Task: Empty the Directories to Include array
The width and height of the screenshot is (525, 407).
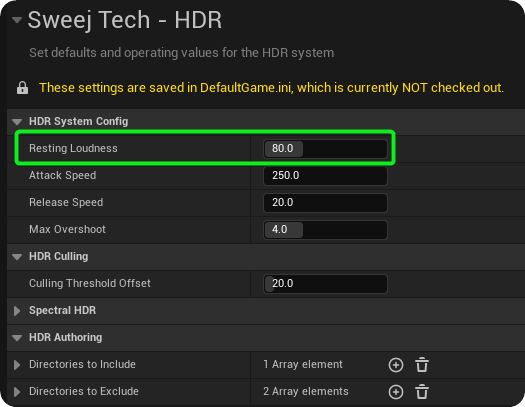Action: (x=422, y=365)
